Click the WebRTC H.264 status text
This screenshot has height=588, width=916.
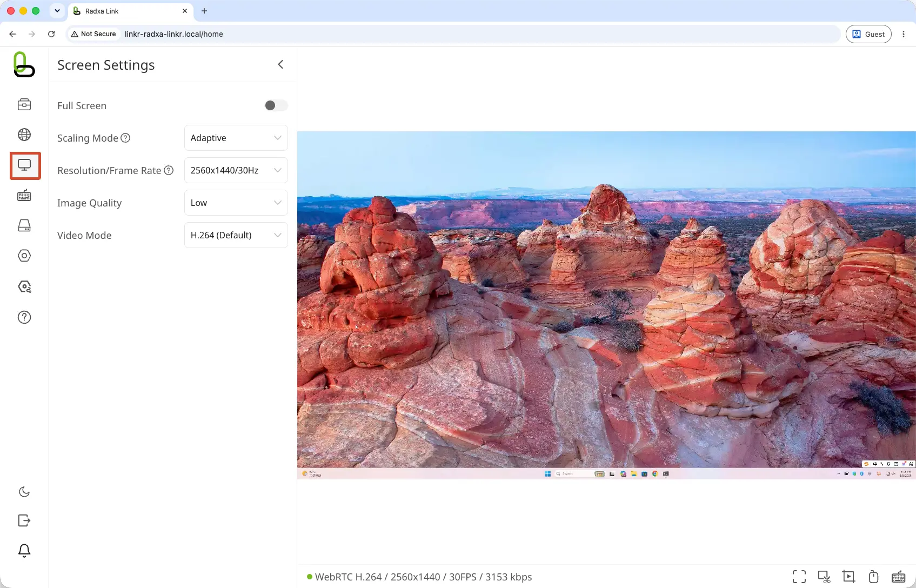point(424,577)
